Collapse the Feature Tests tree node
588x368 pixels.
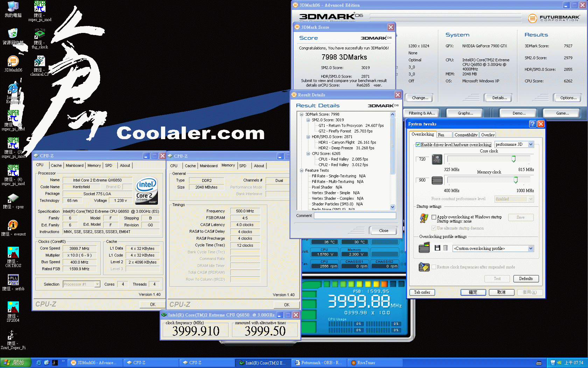pyautogui.click(x=301, y=170)
